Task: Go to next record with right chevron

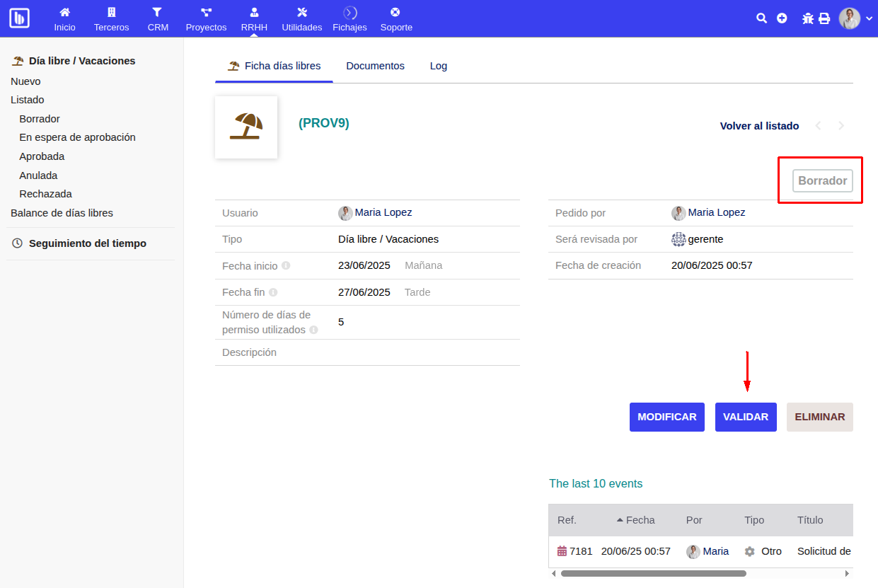Action: click(841, 126)
